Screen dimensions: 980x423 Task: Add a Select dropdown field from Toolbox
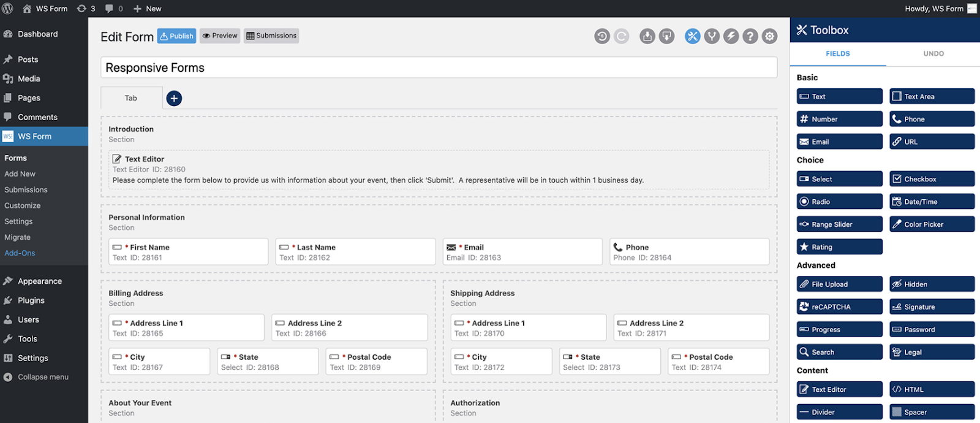click(x=839, y=179)
